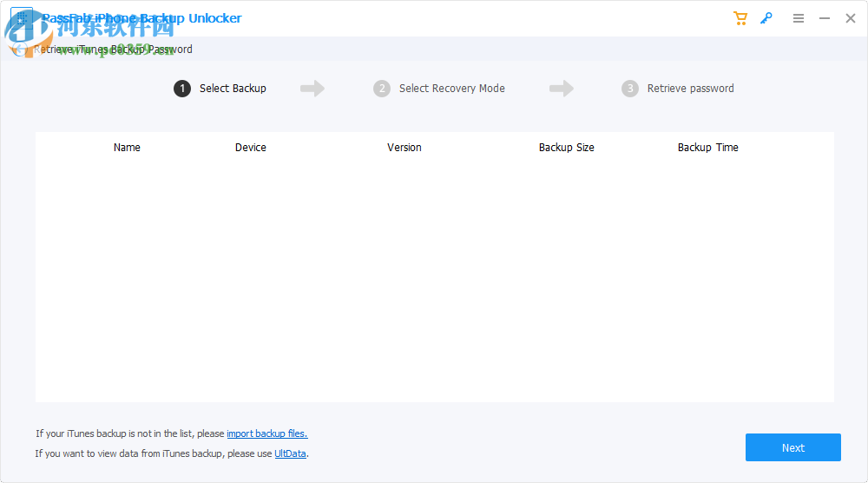Screen dimensions: 868x483
Task: Click the key register icon
Action: 766,18
